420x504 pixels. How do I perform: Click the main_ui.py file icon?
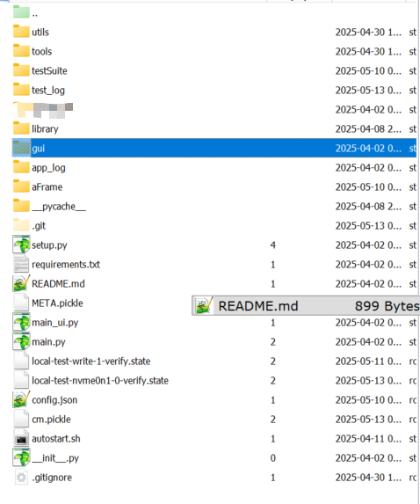(21, 323)
